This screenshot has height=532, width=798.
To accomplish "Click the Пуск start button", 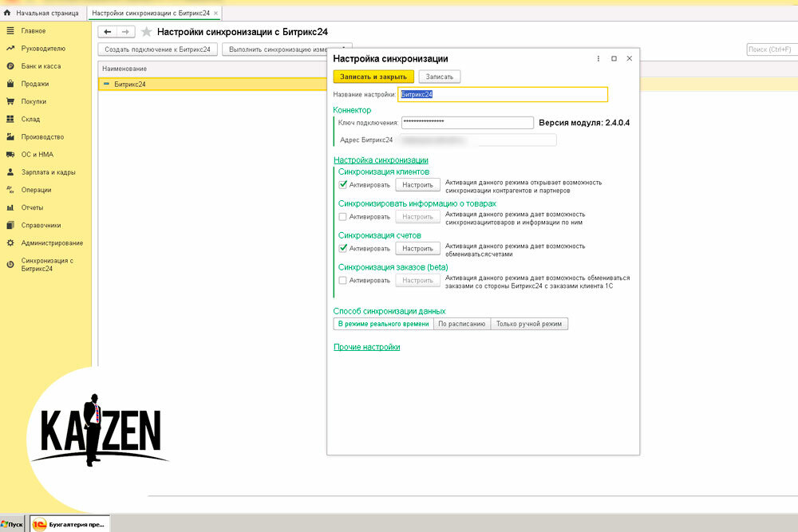I will (12, 524).
